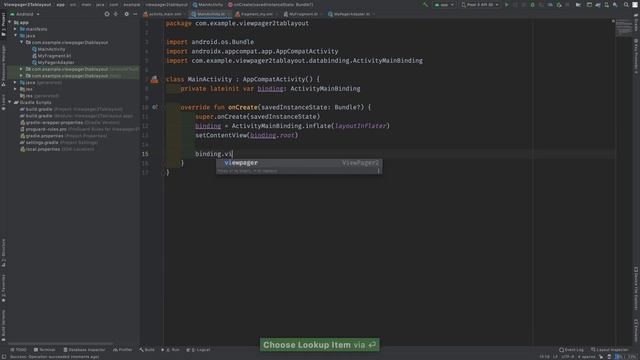Screen dimensions: 640x360
Task: Click UTF-8 encoding in status bar
Action: [568, 357]
